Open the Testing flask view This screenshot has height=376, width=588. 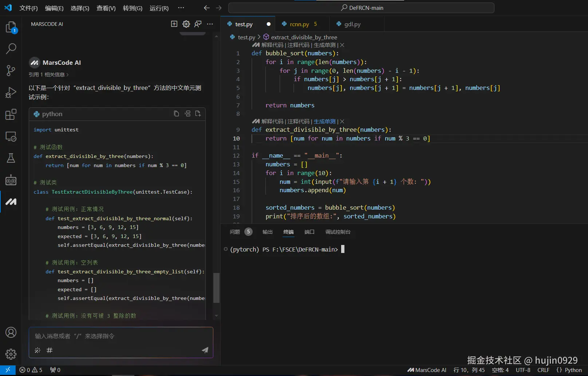click(11, 158)
